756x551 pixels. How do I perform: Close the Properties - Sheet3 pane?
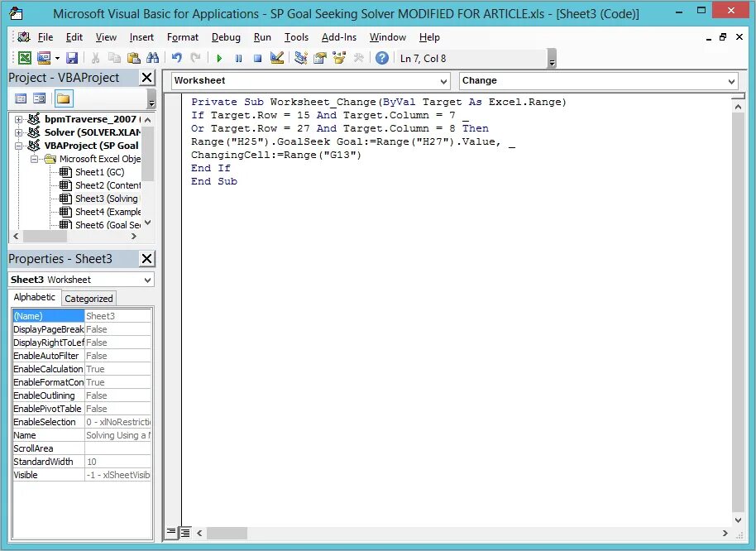pyautogui.click(x=146, y=259)
